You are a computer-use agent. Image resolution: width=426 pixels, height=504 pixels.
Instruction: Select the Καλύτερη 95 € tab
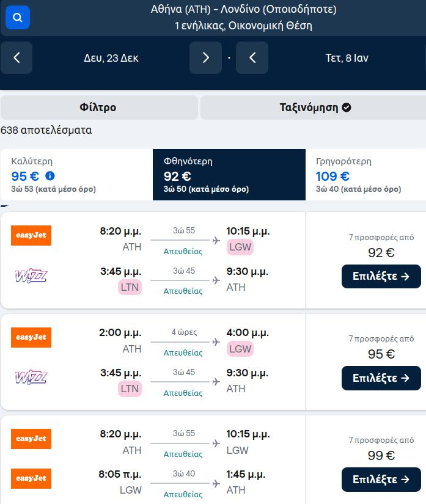[76, 175]
